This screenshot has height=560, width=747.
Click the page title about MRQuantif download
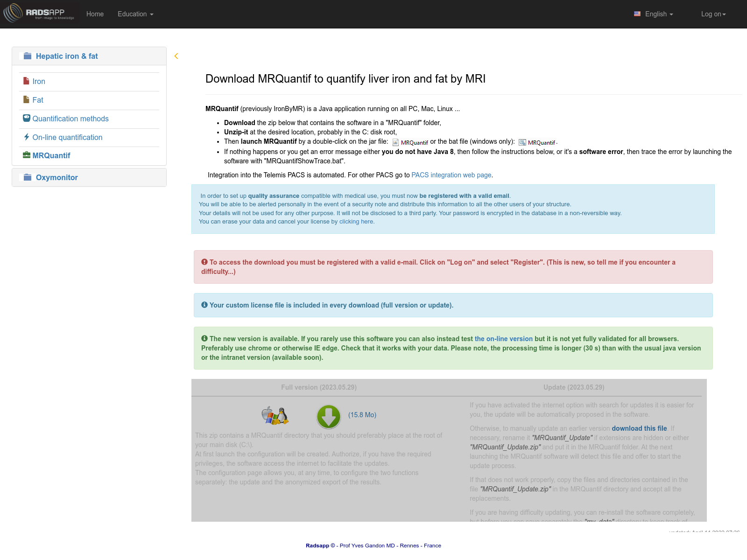345,78
